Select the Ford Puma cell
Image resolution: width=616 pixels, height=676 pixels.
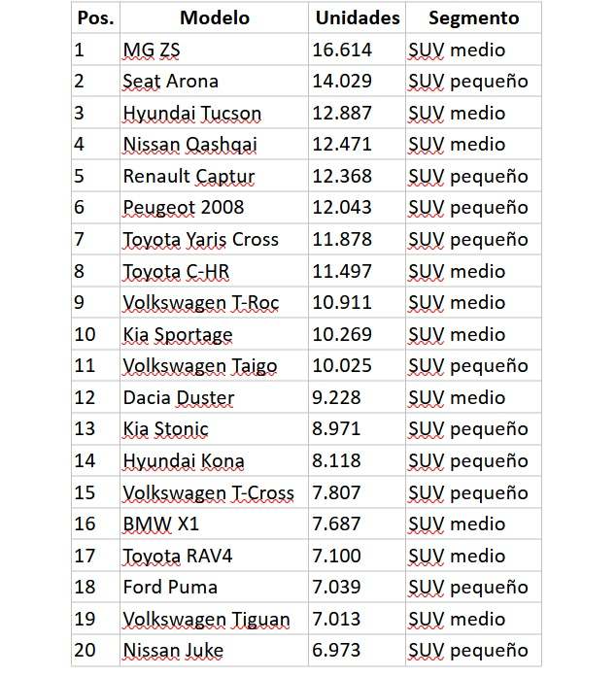click(215, 588)
